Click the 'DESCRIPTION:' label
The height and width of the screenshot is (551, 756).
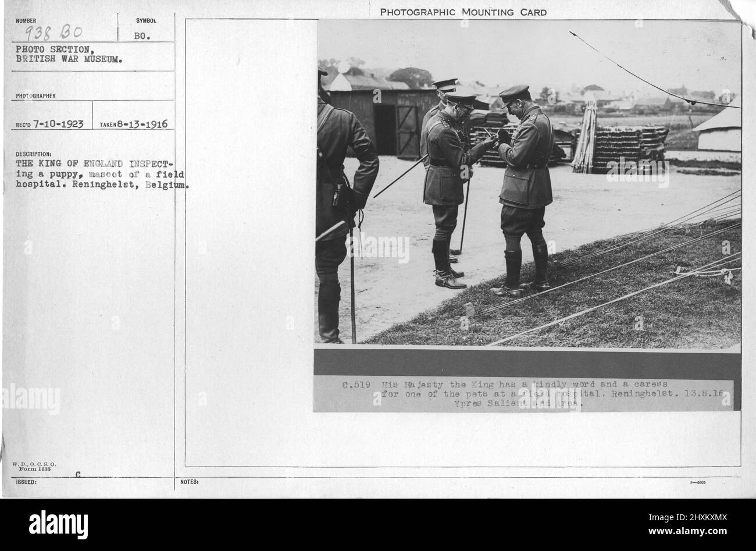coord(34,154)
